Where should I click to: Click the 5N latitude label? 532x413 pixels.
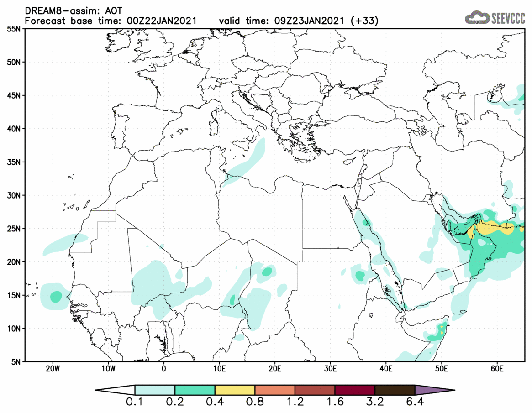point(16,362)
